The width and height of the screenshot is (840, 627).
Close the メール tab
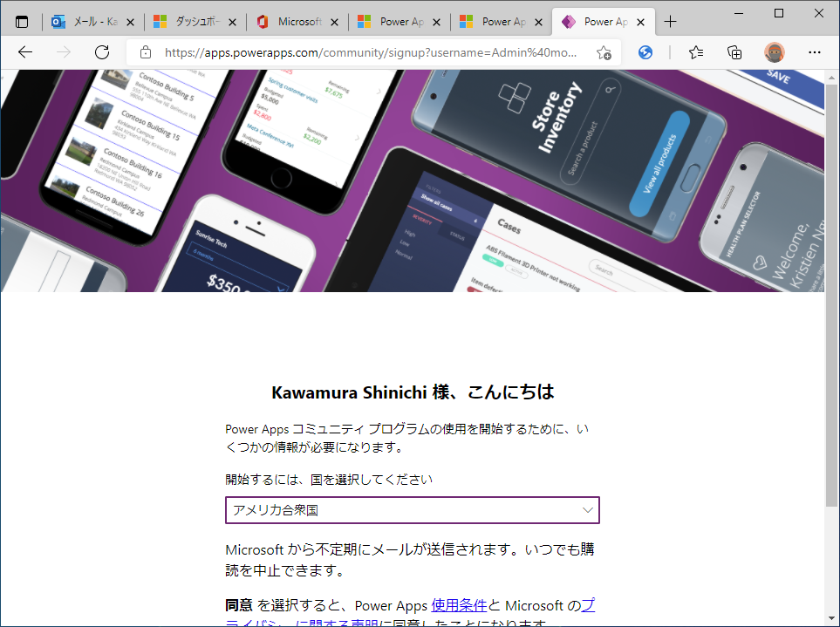(130, 22)
